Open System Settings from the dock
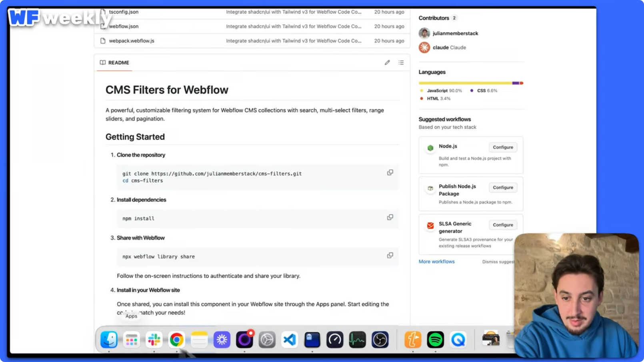644x362 pixels. point(267,340)
